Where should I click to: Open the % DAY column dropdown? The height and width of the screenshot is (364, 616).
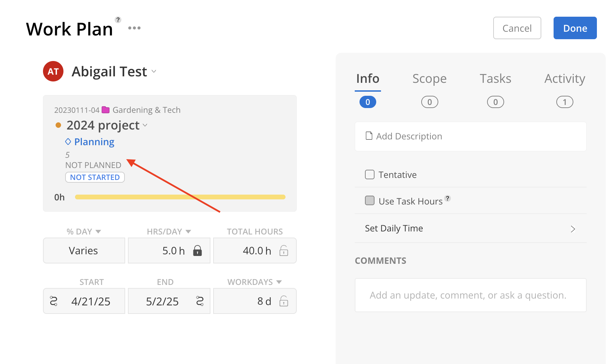tap(98, 232)
